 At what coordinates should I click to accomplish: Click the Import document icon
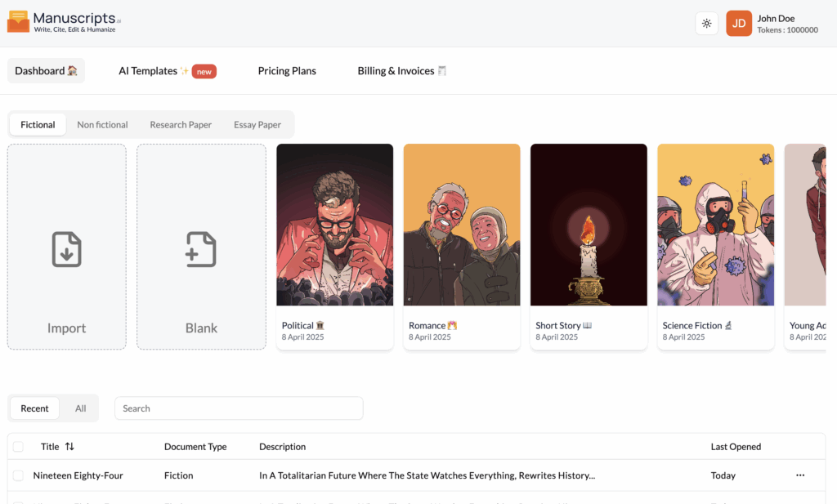pyautogui.click(x=67, y=249)
